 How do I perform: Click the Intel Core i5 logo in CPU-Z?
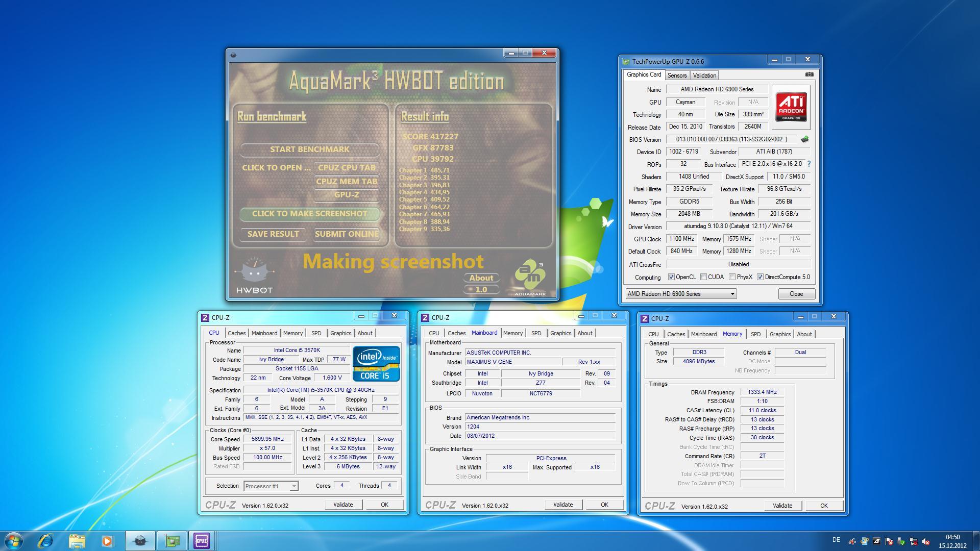pos(376,364)
